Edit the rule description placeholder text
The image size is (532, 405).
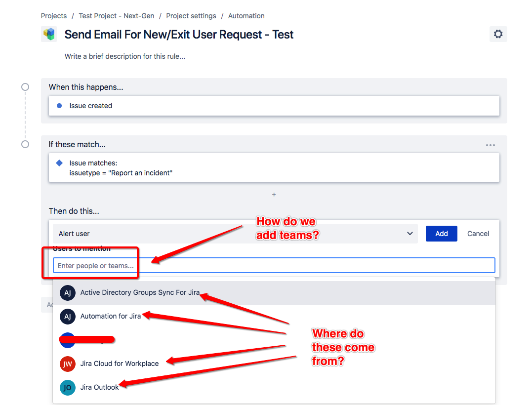(125, 56)
